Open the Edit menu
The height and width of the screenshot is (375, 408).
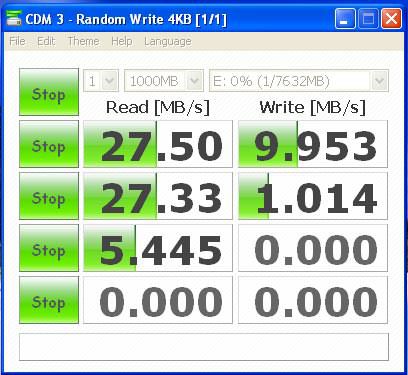[x=46, y=41]
